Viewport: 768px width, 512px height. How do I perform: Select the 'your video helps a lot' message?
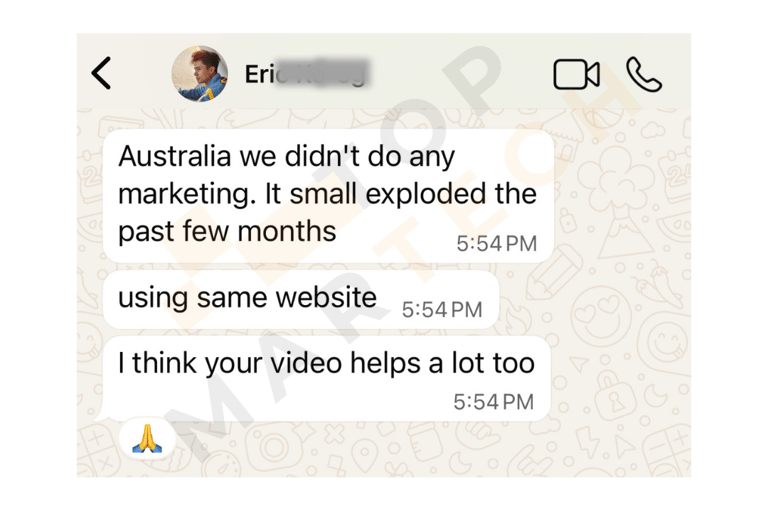pyautogui.click(x=326, y=379)
